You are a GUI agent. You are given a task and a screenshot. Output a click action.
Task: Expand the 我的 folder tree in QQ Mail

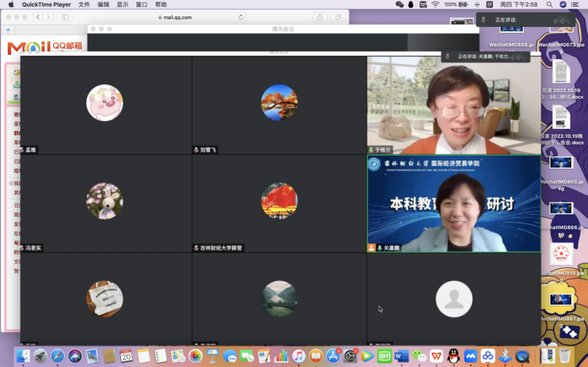(x=11, y=183)
